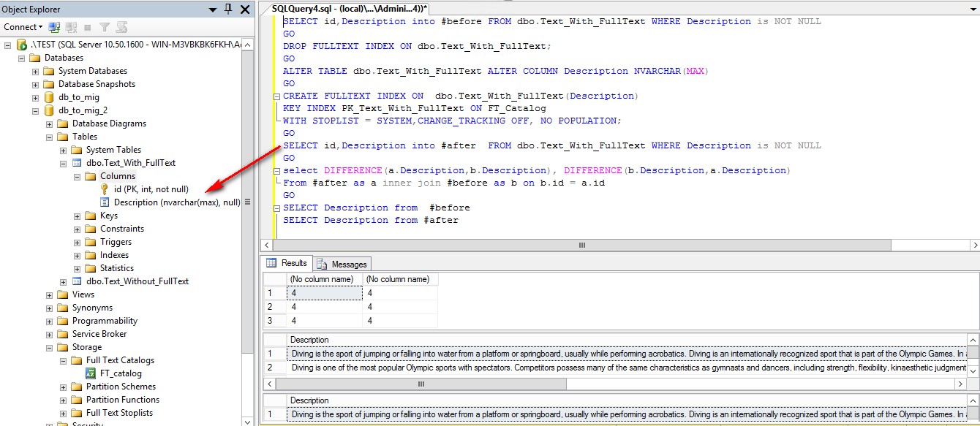The width and height of the screenshot is (980, 426).
Task: Expand the Triggers folder node
Action: click(78, 242)
